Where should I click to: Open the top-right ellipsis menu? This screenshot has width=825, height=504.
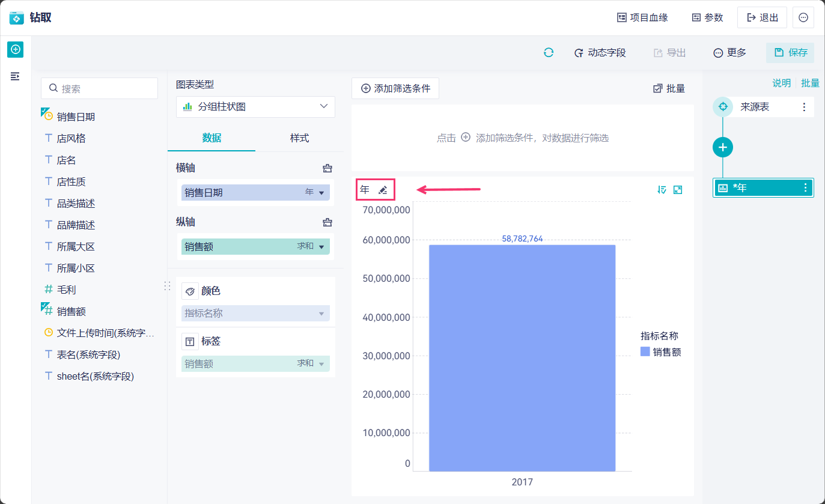pyautogui.click(x=803, y=17)
